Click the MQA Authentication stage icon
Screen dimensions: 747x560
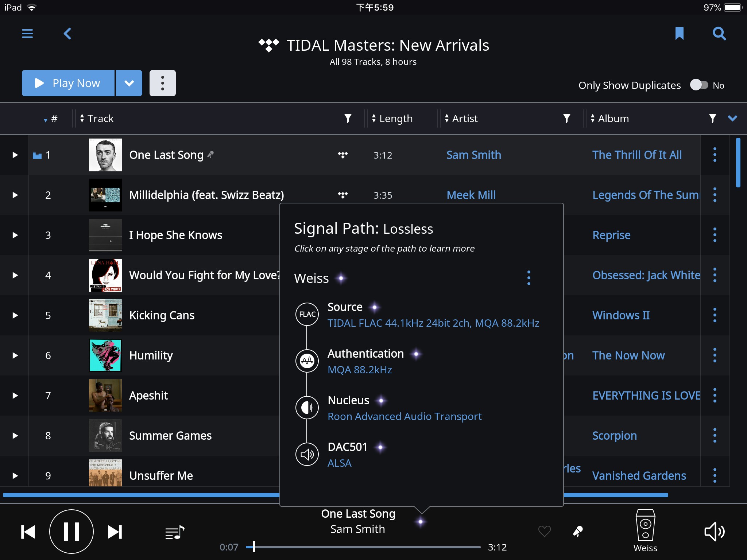tap(307, 361)
